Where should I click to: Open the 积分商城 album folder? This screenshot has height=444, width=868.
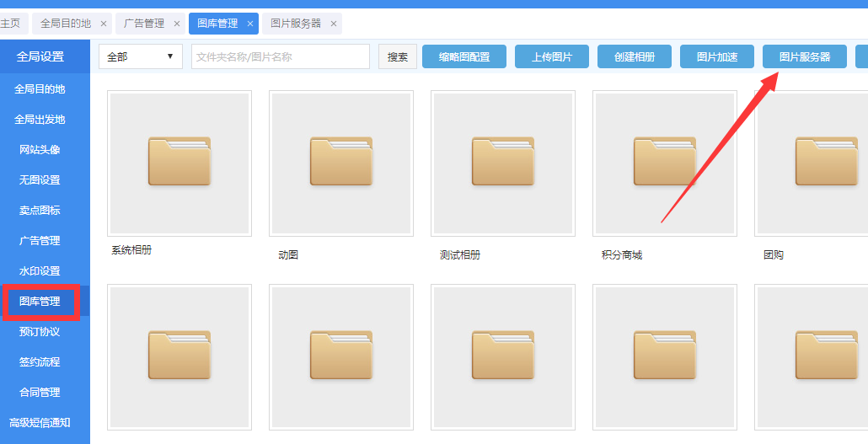(x=665, y=162)
